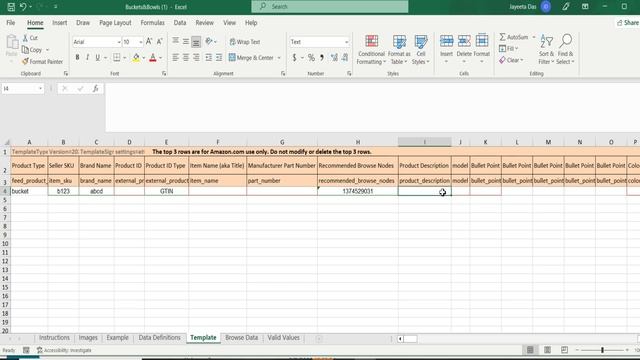This screenshot has width=640, height=360.
Task: Open the Fill dropdown
Action: (509, 49)
